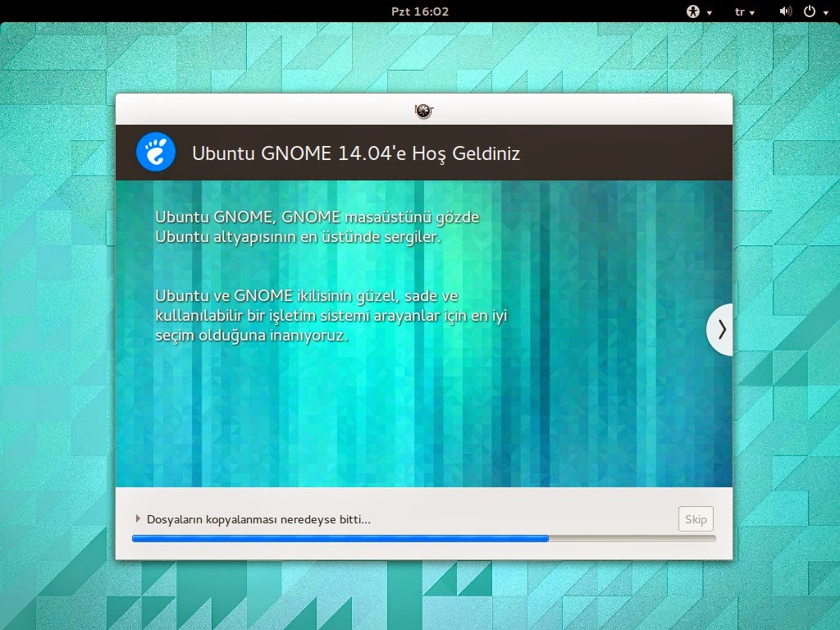The width and height of the screenshot is (840, 630).
Task: Click the installer title bar icon
Action: pos(424,111)
